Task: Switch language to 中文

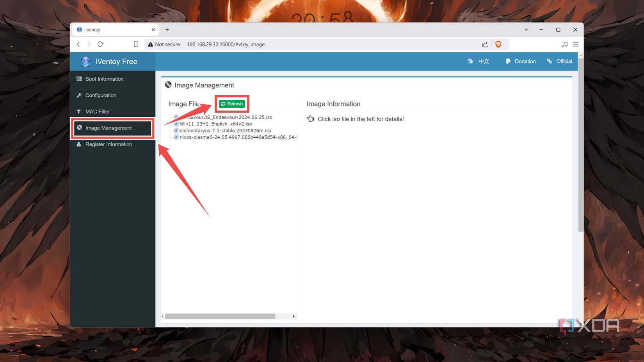Action: click(484, 61)
